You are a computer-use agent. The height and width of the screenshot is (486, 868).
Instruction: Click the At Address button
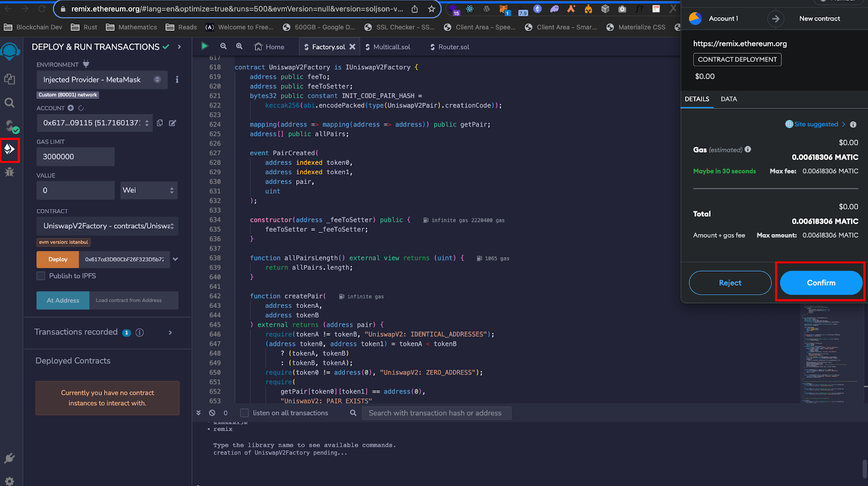point(63,300)
